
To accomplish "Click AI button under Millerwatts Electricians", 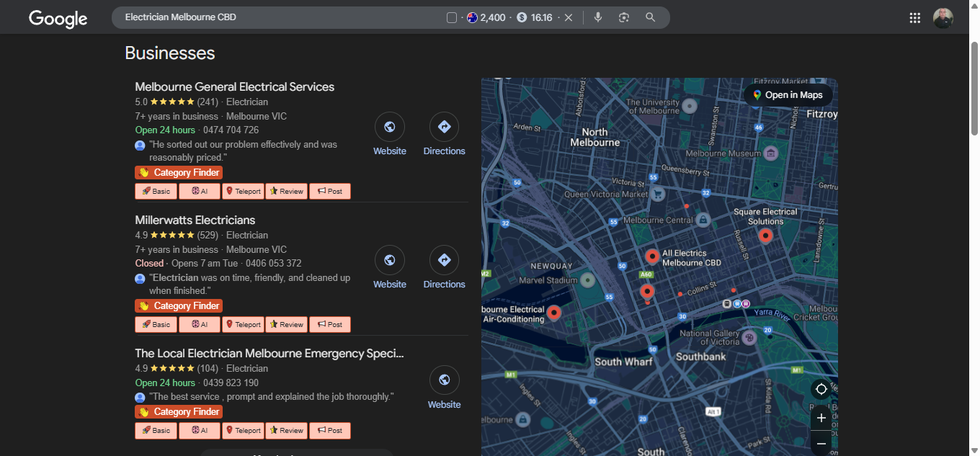I will (199, 324).
